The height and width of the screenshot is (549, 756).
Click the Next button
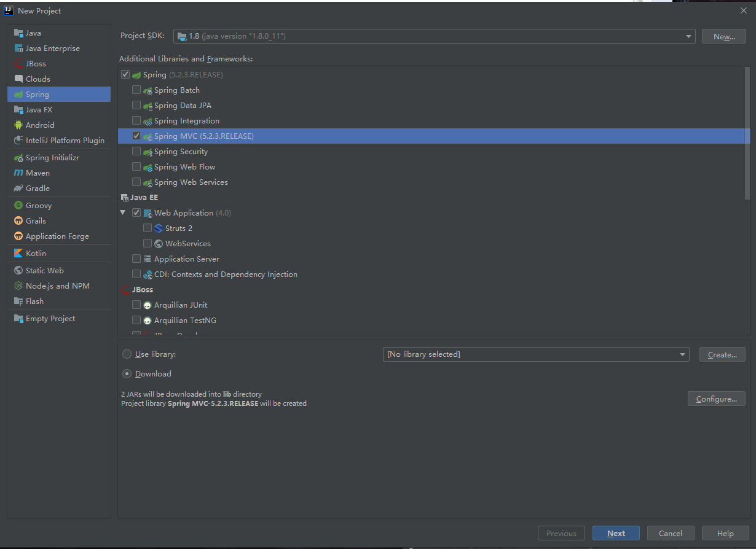click(616, 533)
